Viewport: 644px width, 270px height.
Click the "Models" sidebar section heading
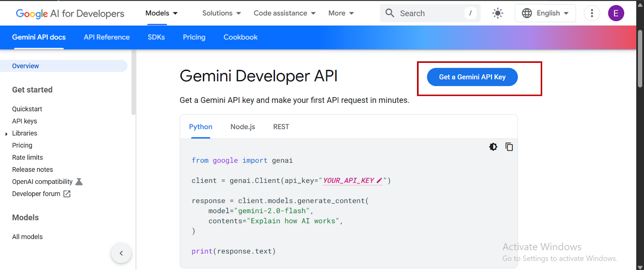click(x=25, y=218)
